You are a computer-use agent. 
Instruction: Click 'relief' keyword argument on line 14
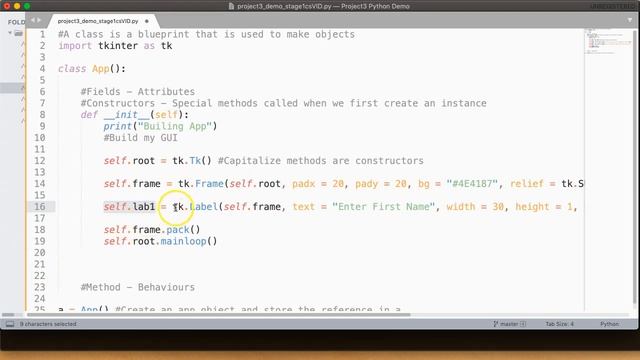click(527, 184)
